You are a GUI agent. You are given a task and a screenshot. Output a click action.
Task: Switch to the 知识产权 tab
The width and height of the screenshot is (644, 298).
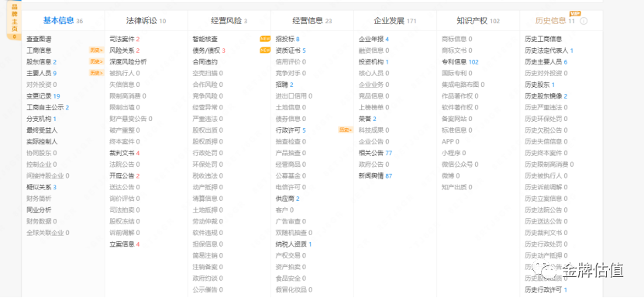click(478, 20)
